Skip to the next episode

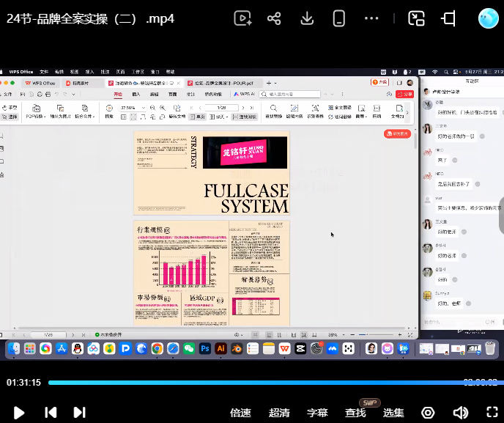(79, 413)
